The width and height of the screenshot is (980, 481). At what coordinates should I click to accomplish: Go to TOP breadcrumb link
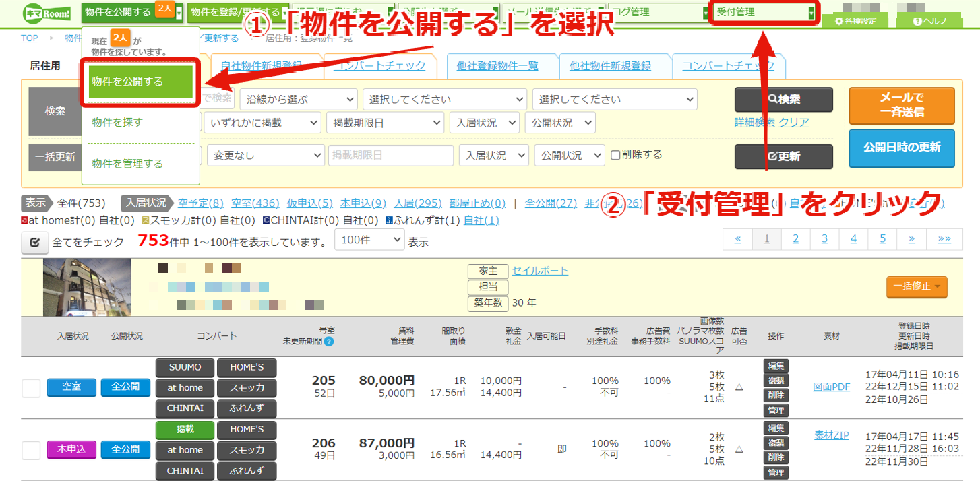point(29,38)
